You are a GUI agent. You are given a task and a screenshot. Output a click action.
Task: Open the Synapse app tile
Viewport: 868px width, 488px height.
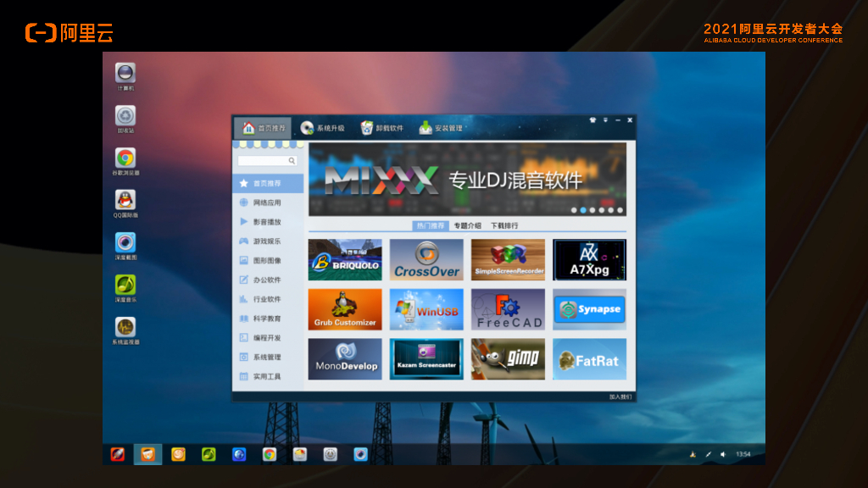(590, 309)
